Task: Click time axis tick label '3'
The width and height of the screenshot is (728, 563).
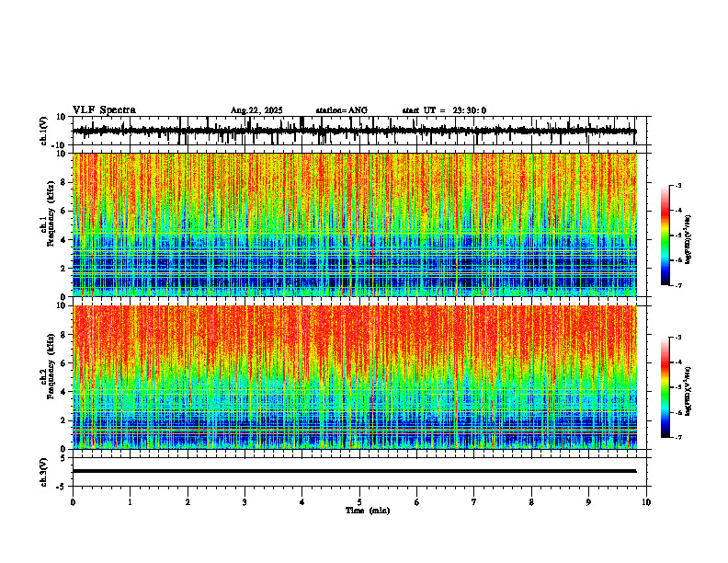Action: click(x=245, y=502)
